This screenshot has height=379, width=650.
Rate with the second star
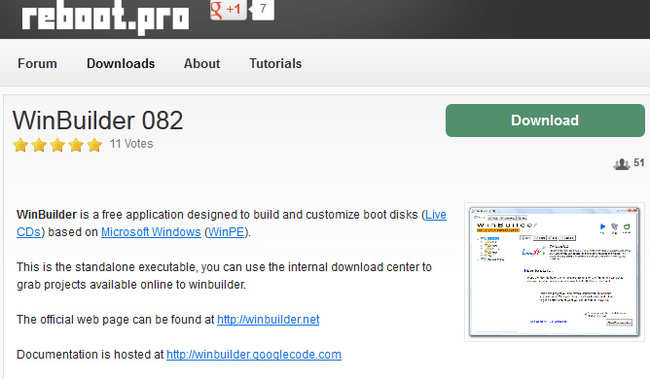tap(39, 145)
